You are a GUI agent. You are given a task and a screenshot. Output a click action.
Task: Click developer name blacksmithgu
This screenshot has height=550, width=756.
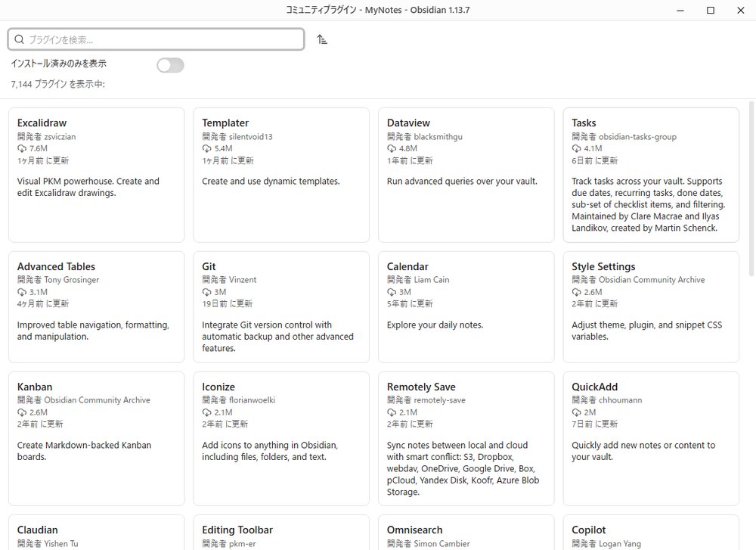coord(438,136)
